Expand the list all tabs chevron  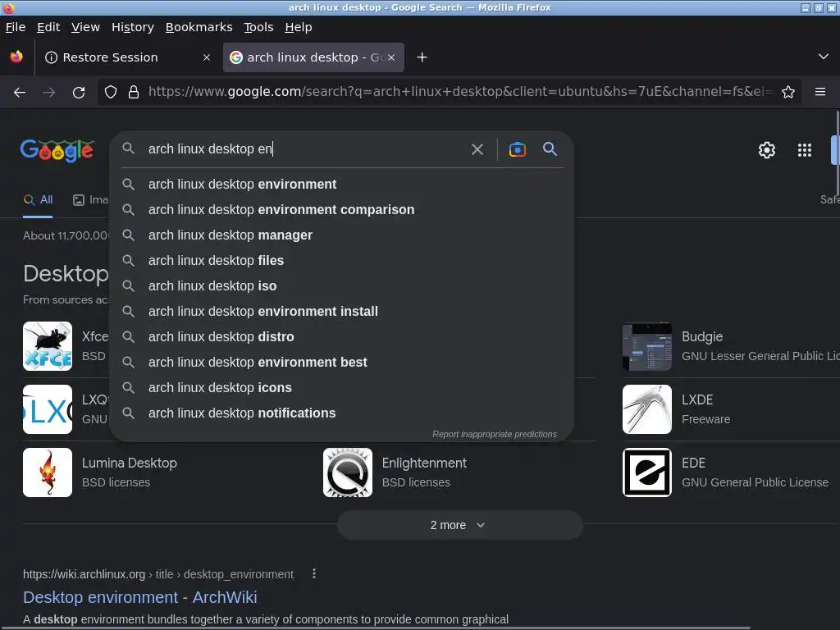coord(824,57)
